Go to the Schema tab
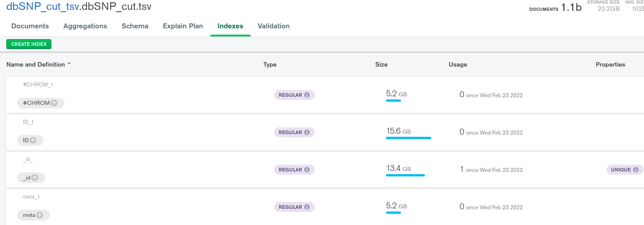The width and height of the screenshot is (644, 225). [135, 26]
